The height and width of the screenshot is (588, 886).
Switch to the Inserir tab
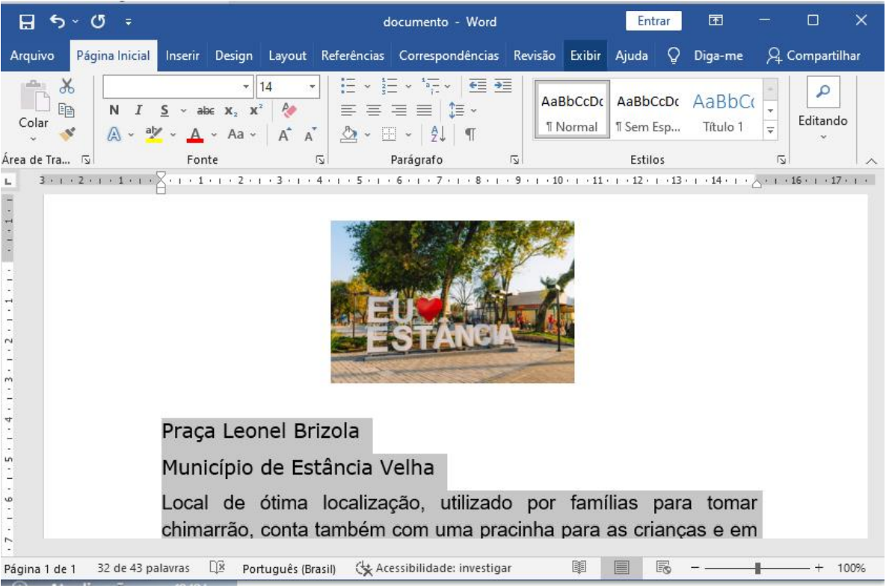(182, 55)
